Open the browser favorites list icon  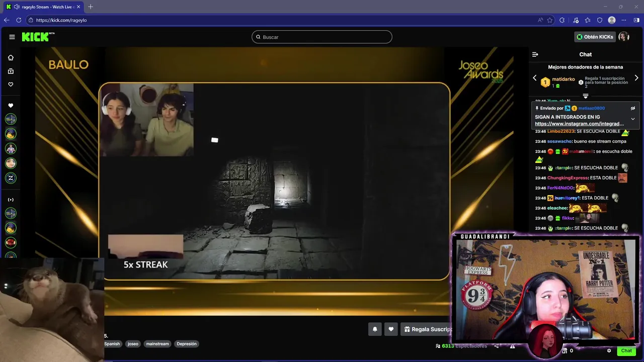click(x=588, y=20)
